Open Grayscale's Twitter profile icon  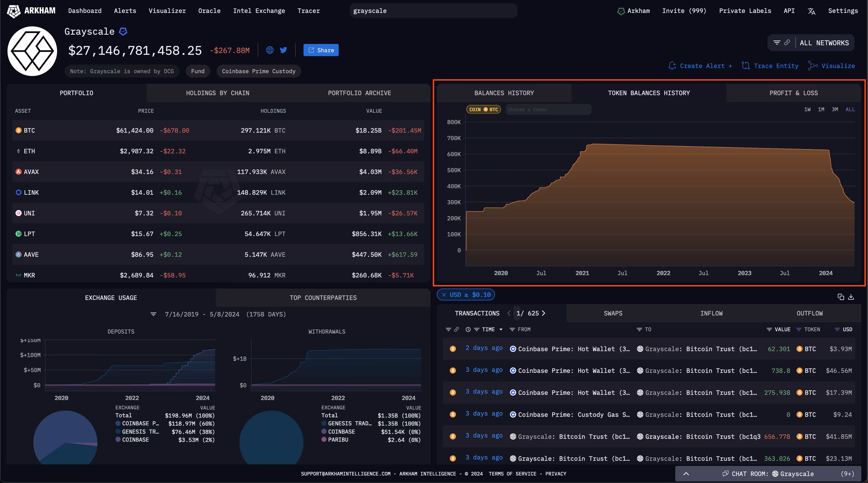coord(283,50)
